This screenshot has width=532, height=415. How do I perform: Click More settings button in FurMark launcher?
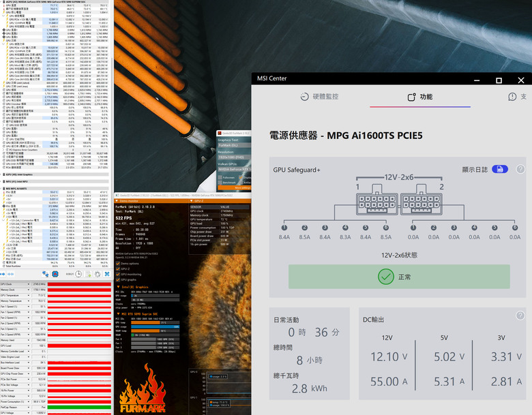click(235, 187)
